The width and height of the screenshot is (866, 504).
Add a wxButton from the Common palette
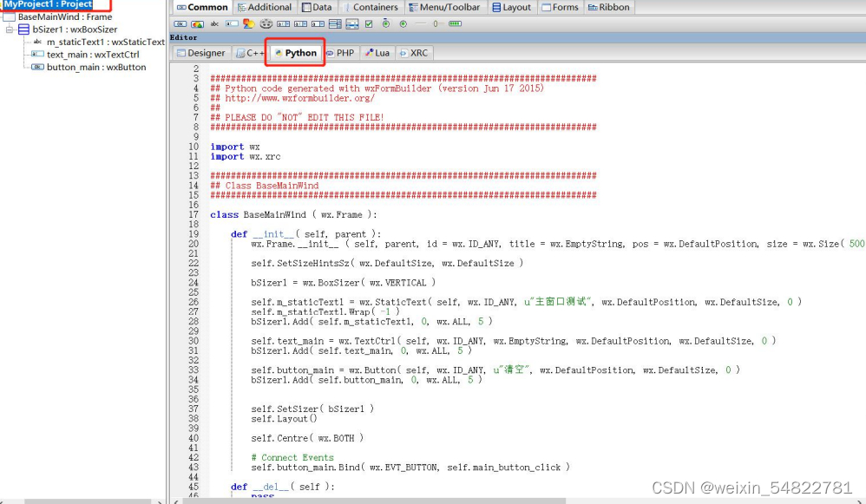(180, 24)
